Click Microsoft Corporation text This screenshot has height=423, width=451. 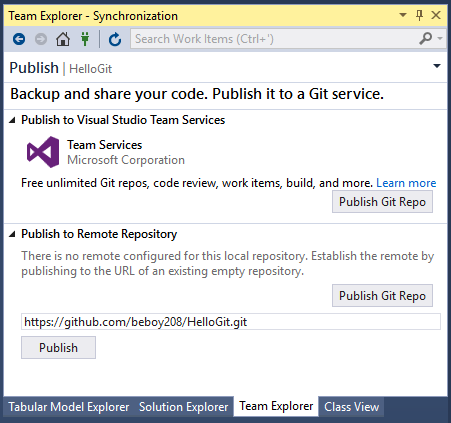(x=126, y=160)
